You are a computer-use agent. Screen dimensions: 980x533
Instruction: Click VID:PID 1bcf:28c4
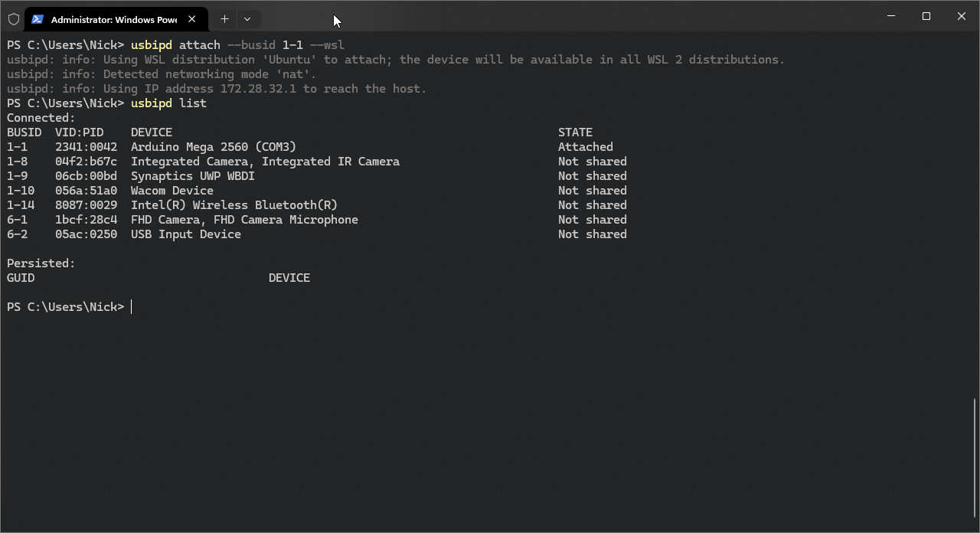point(86,220)
